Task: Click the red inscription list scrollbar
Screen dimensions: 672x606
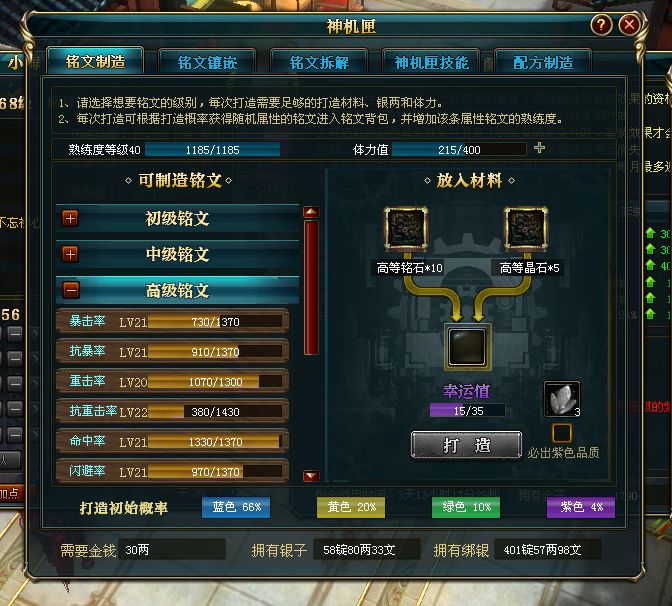Action: (x=311, y=287)
